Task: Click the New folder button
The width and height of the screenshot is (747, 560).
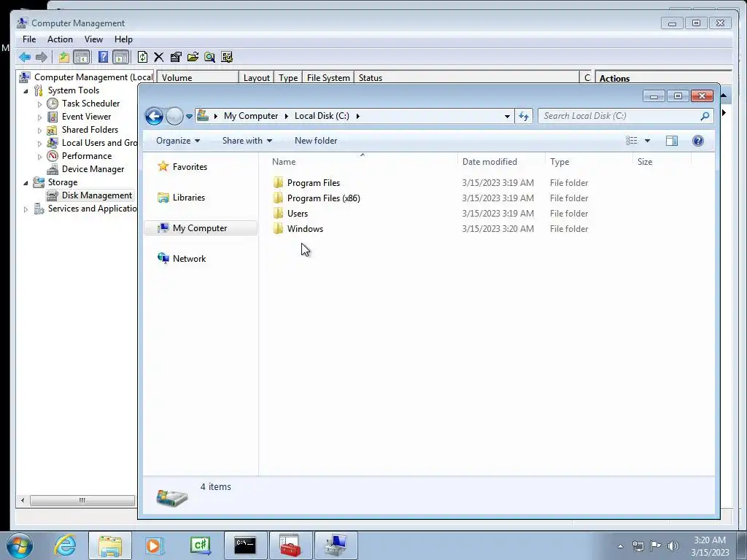Action: click(316, 141)
